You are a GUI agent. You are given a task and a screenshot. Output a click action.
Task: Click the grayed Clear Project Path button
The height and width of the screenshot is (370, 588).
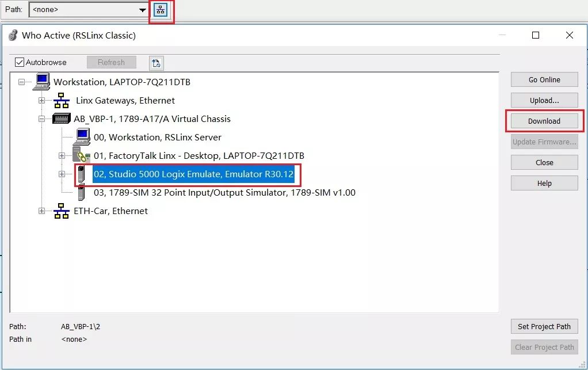click(x=544, y=347)
